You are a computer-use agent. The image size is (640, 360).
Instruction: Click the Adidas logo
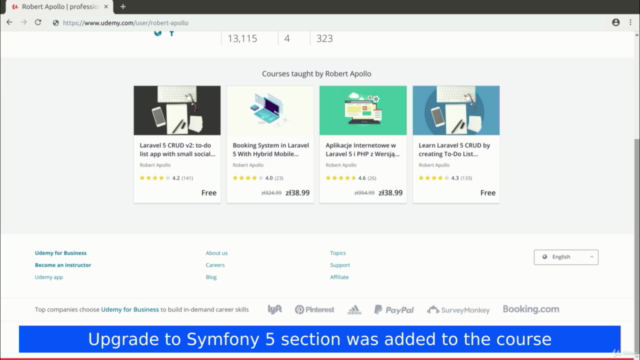coord(354,310)
